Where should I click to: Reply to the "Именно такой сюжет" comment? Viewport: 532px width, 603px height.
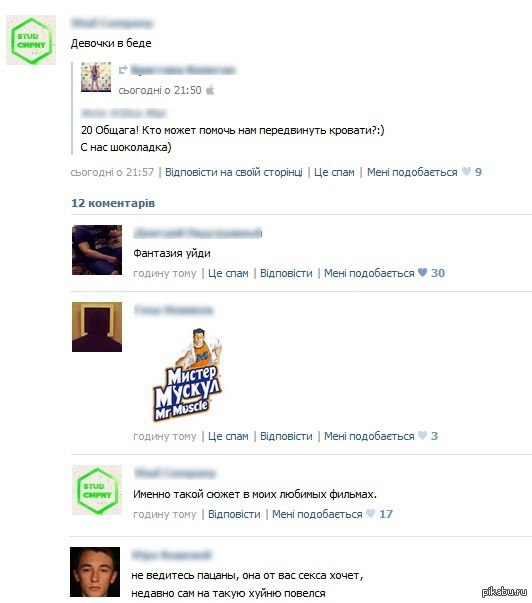234,514
